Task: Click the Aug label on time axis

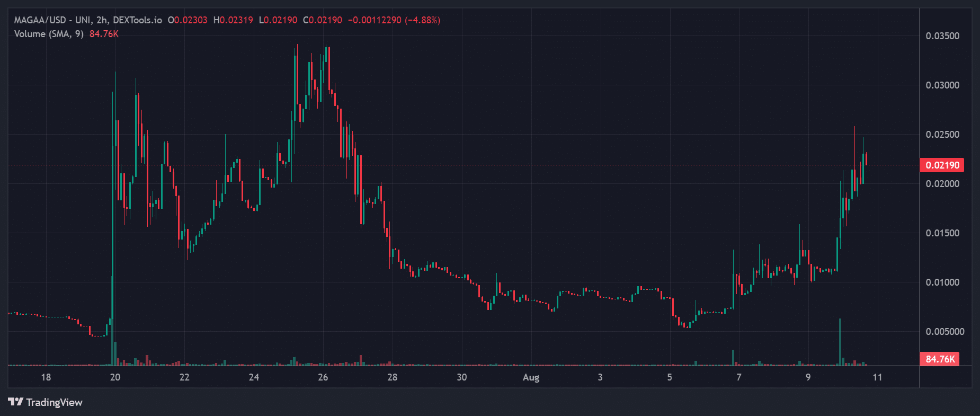Action: pyautogui.click(x=531, y=377)
